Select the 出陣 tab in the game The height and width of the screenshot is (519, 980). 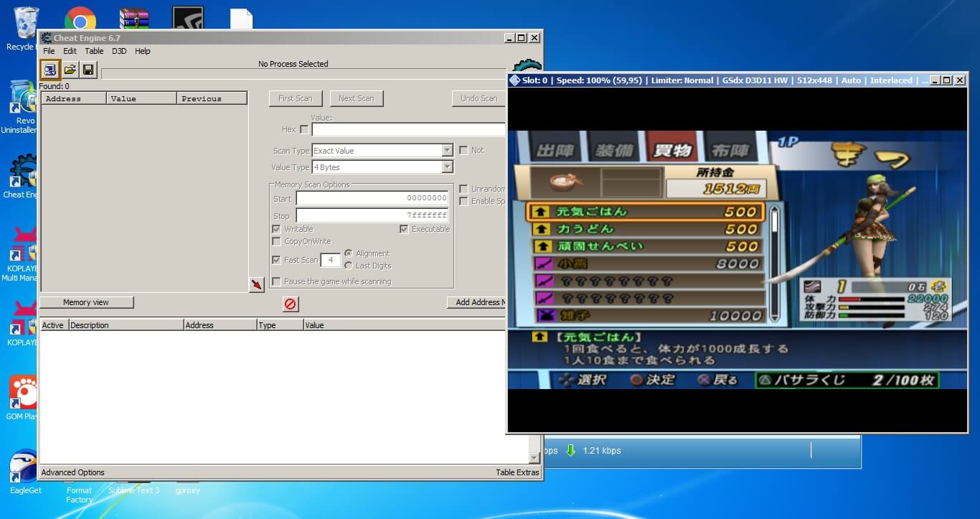coord(557,151)
